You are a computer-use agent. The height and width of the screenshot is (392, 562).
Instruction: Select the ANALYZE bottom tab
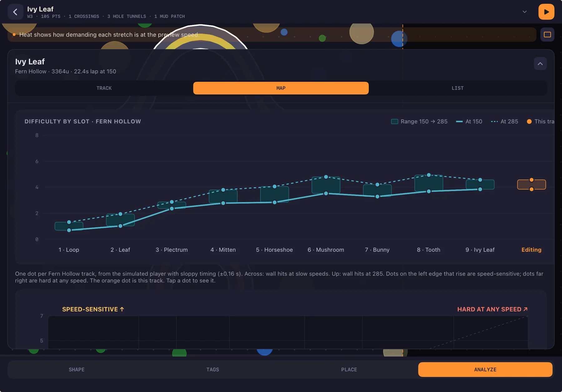[485, 370]
